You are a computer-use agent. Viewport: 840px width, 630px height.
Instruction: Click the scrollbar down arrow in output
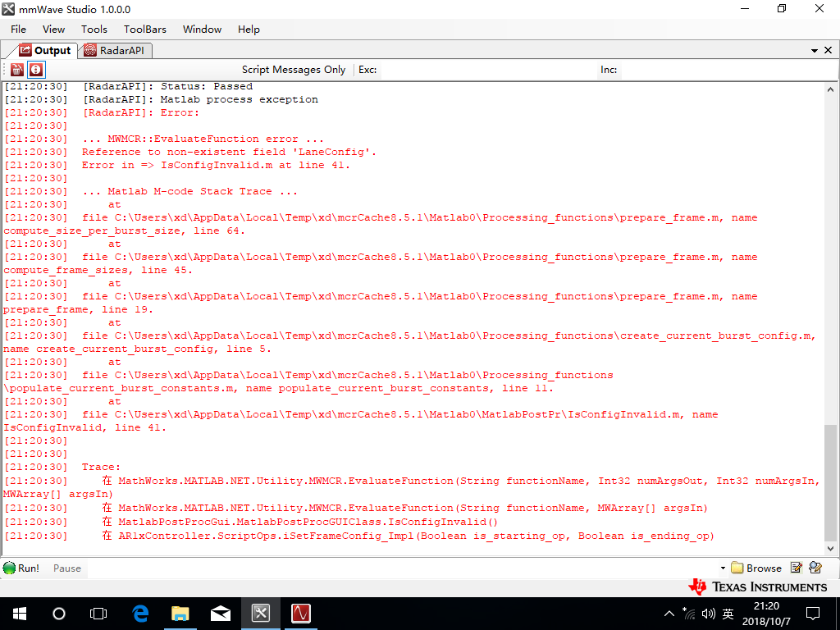[830, 549]
